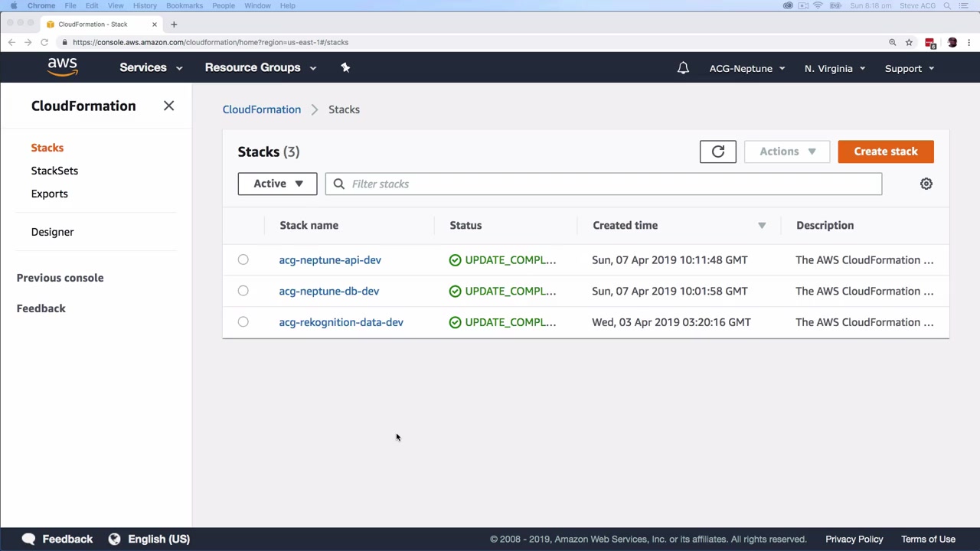Open a new browser tab
This screenshot has height=551, width=980.
tap(174, 24)
